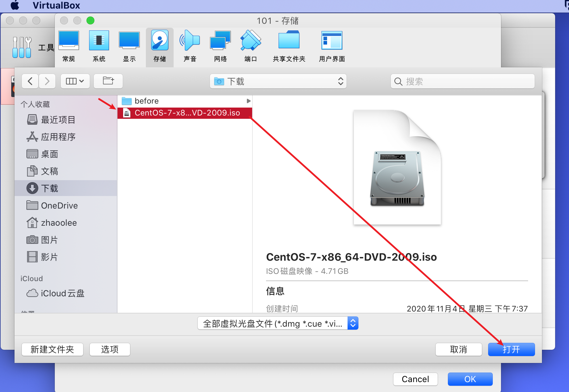Click Cancel in the settings window
This screenshot has width=569, height=392.
coord(415,379)
